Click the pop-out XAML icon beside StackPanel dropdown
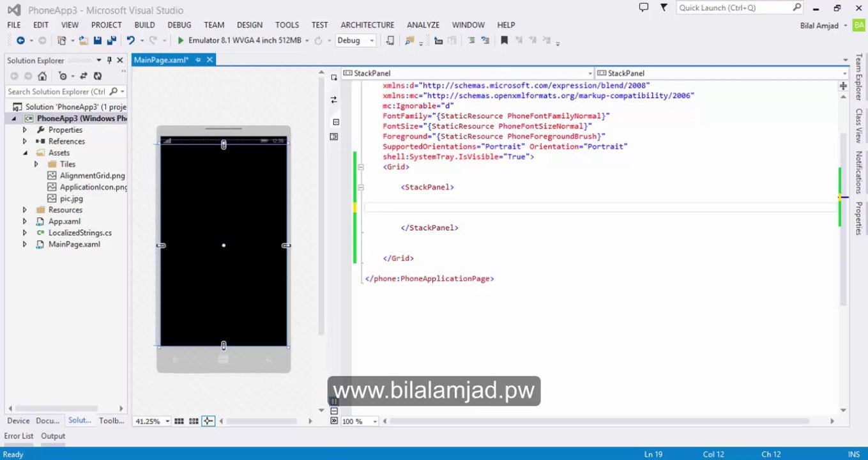868x460 pixels. pyautogui.click(x=333, y=77)
